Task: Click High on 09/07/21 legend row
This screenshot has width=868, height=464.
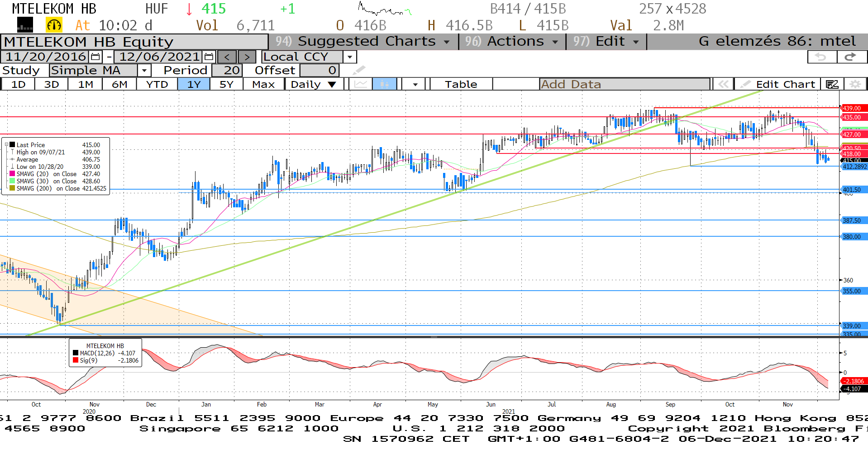Action: point(56,152)
